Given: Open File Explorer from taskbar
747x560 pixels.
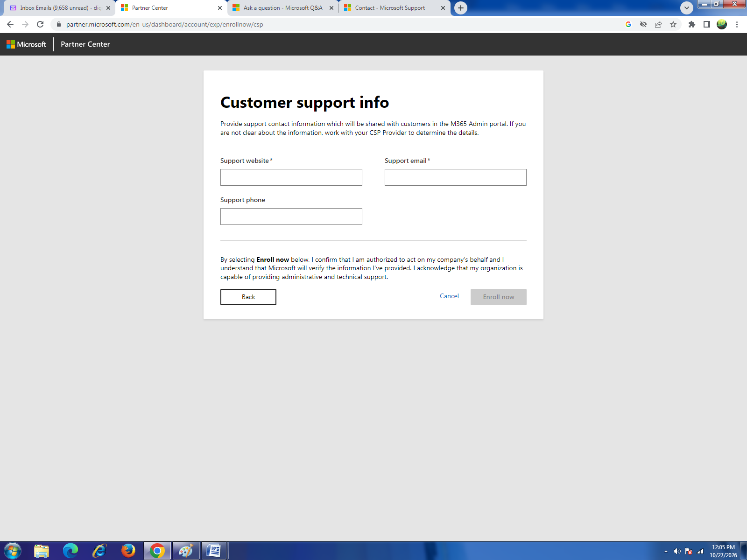Looking at the screenshot, I should [x=42, y=551].
